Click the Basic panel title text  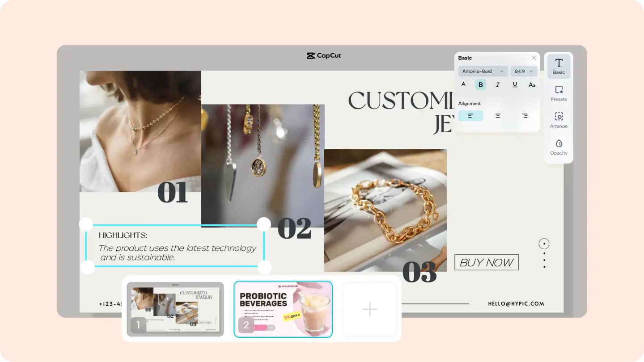coord(465,58)
